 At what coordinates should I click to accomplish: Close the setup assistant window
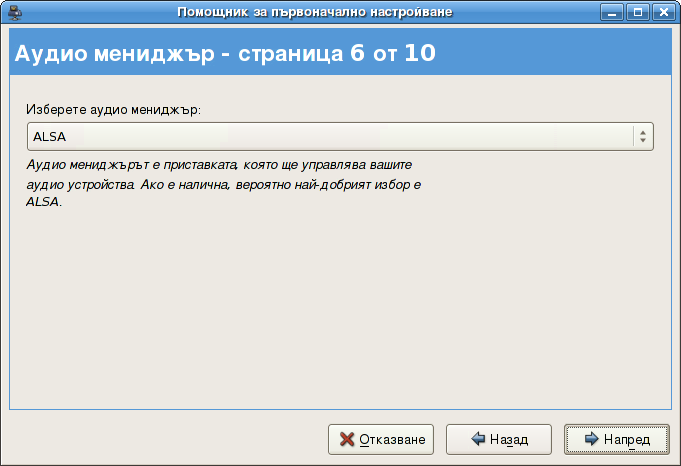click(x=661, y=12)
